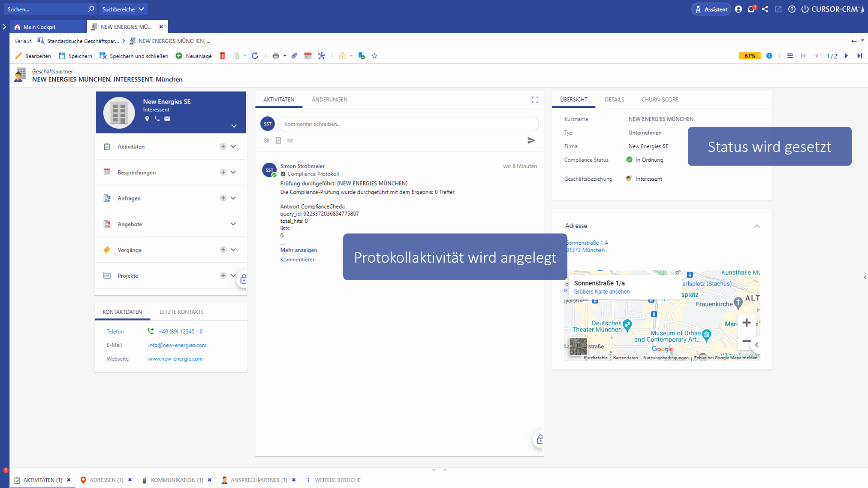Viewport: 868px width, 488px height.
Task: Collapse the Adresse panel
Action: click(x=757, y=226)
